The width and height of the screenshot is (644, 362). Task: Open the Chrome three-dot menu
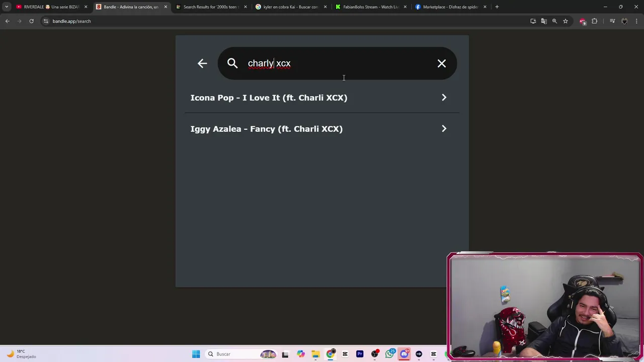click(637, 21)
